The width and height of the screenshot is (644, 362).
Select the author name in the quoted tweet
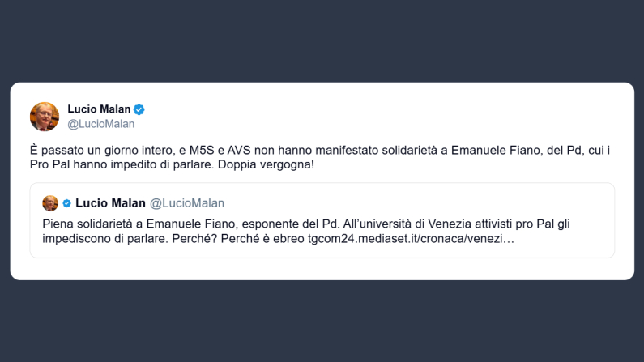click(x=109, y=203)
